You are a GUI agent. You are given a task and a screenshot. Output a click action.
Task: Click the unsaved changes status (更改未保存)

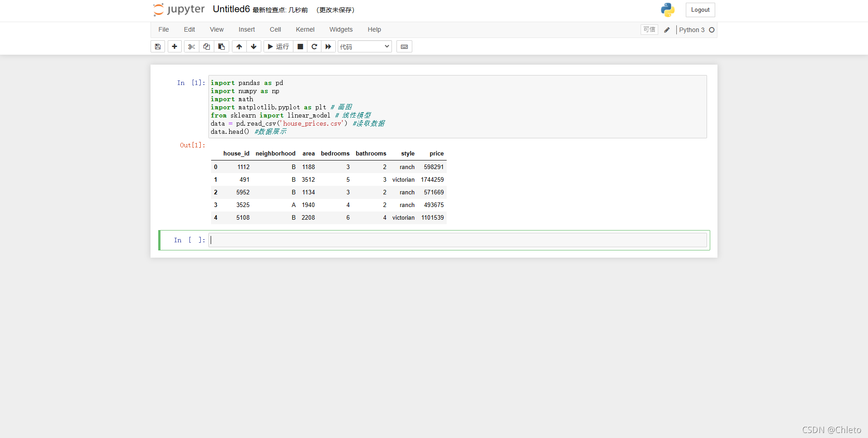[x=335, y=10]
